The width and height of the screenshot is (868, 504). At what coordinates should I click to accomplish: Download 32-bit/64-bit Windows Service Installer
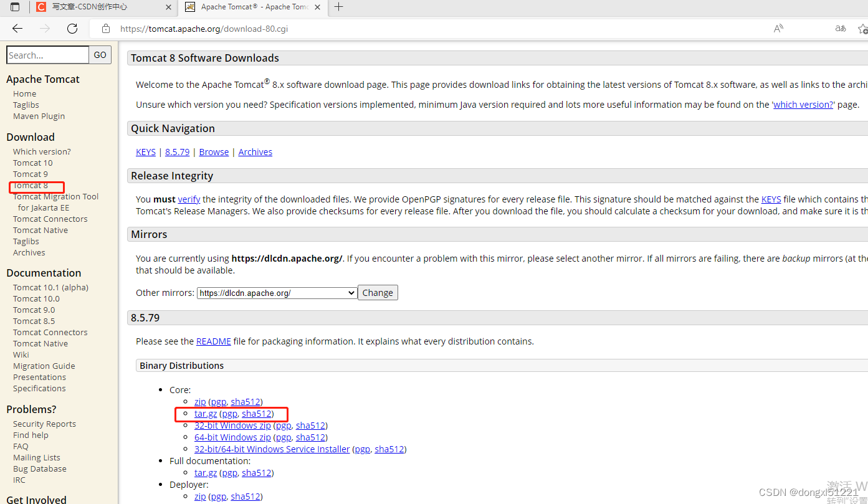272,449
